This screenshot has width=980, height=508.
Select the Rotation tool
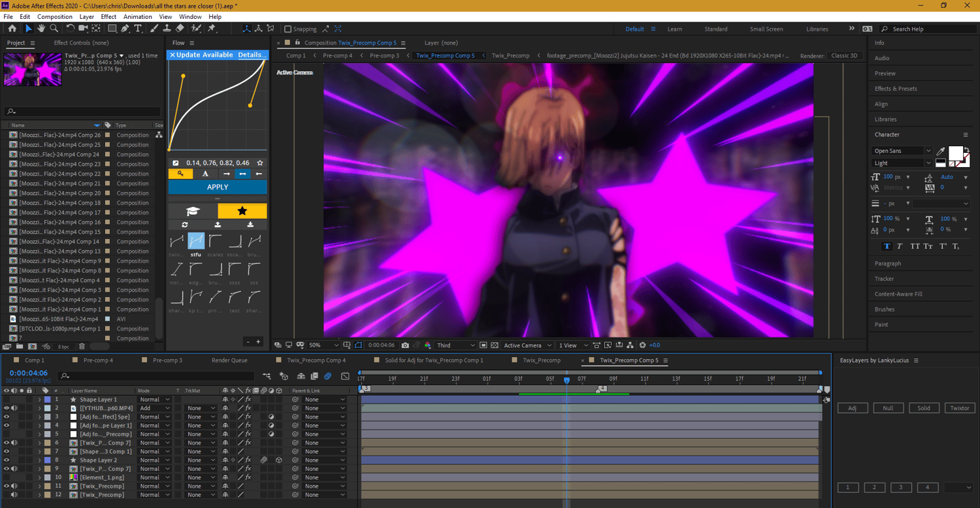(71, 29)
